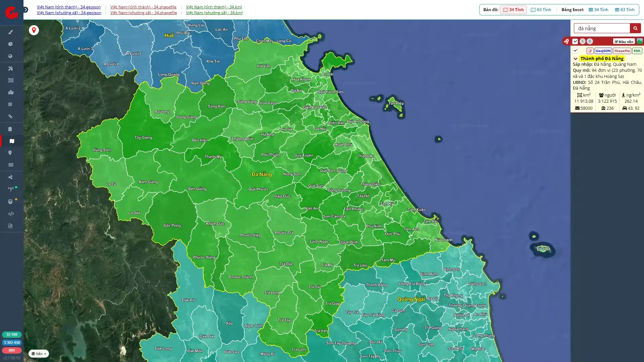Select the bounding-box selection tool icon
This screenshot has width=644, height=362.
click(x=10, y=81)
